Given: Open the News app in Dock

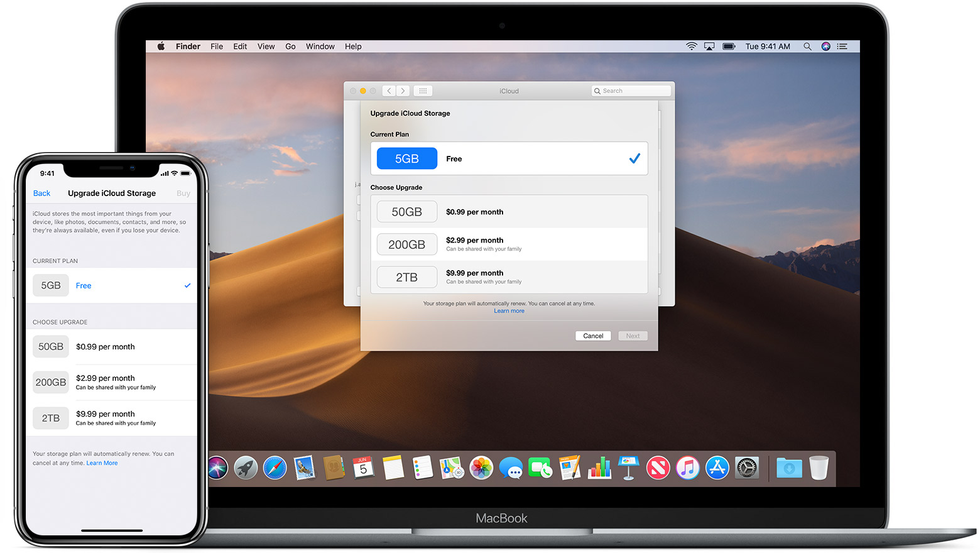Looking at the screenshot, I should (x=658, y=468).
